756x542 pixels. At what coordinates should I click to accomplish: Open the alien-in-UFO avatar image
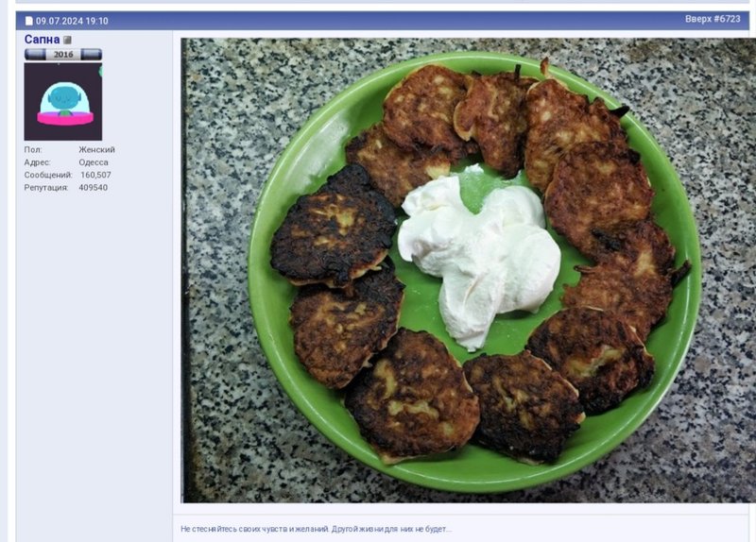coord(63,102)
